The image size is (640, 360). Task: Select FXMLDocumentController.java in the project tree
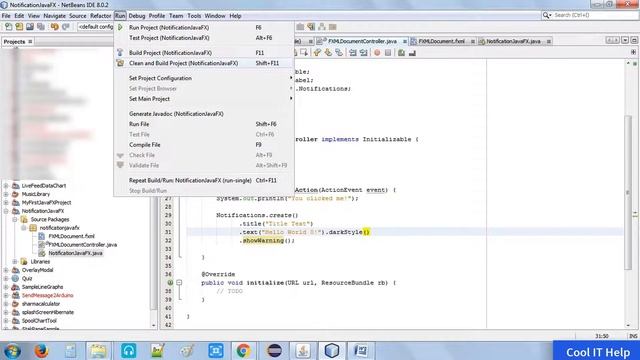[82, 245]
